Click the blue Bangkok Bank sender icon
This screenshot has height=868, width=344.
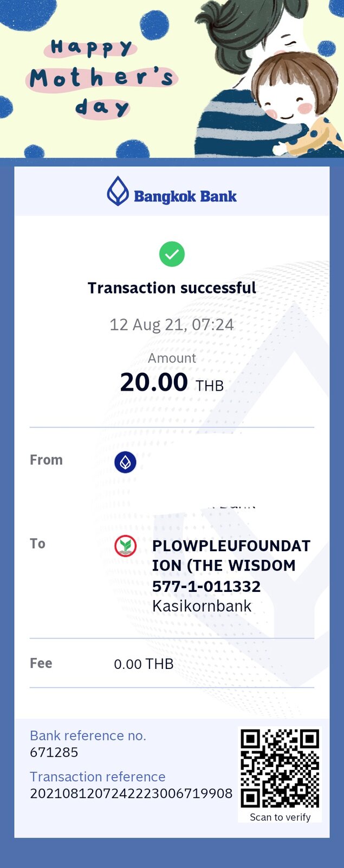tap(125, 462)
